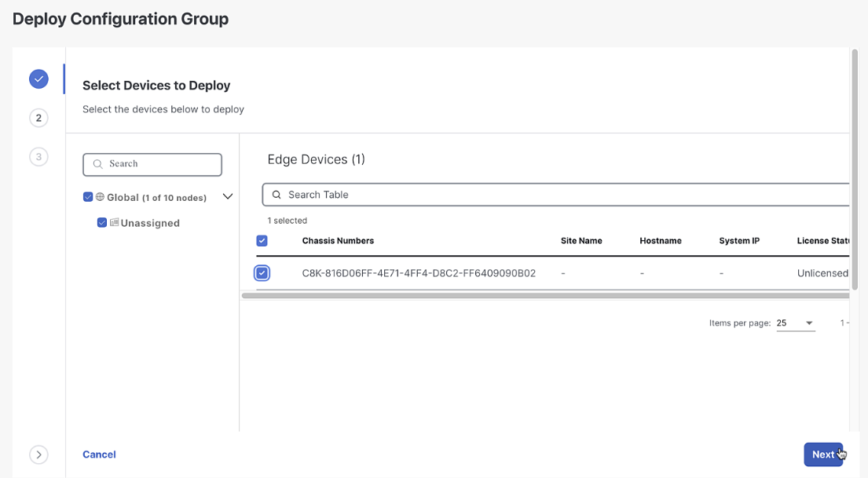This screenshot has width=868, height=478.
Task: Click the Unlicensed status cell
Action: pyautogui.click(x=822, y=273)
